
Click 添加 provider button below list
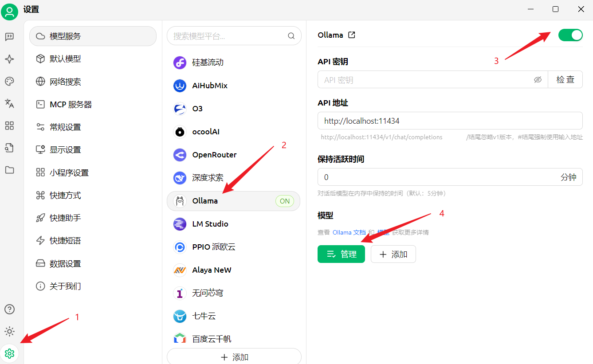tap(234, 356)
